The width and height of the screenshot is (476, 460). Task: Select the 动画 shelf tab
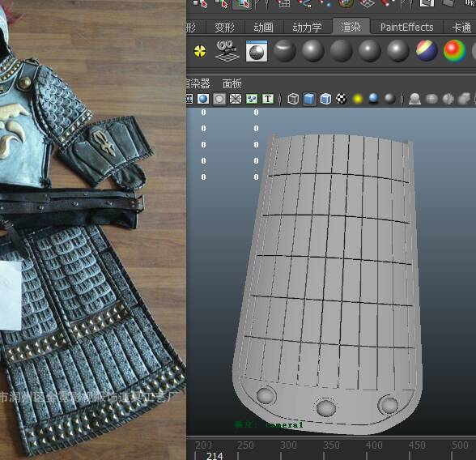click(264, 28)
